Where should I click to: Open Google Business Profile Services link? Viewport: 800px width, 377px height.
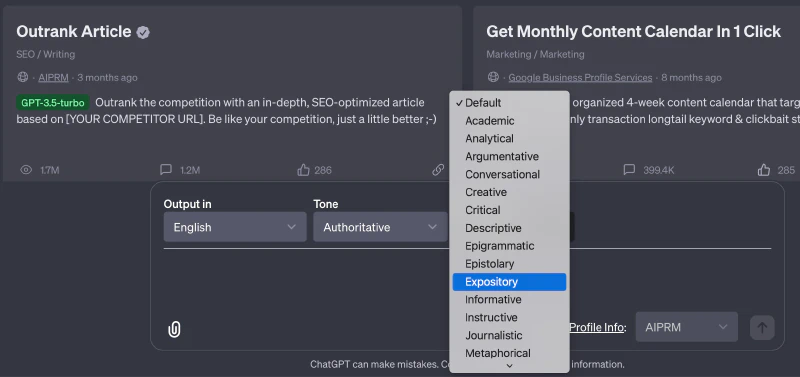(x=580, y=78)
